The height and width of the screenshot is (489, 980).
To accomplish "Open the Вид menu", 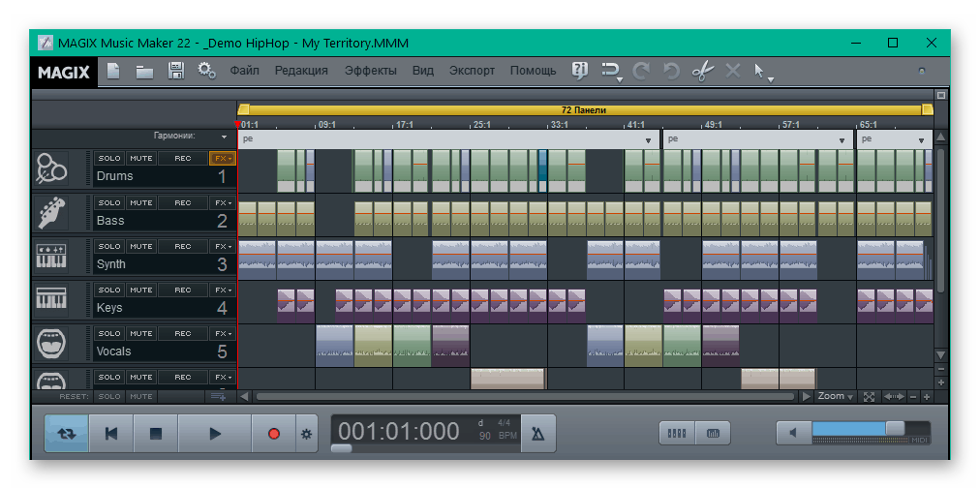I will click(423, 71).
